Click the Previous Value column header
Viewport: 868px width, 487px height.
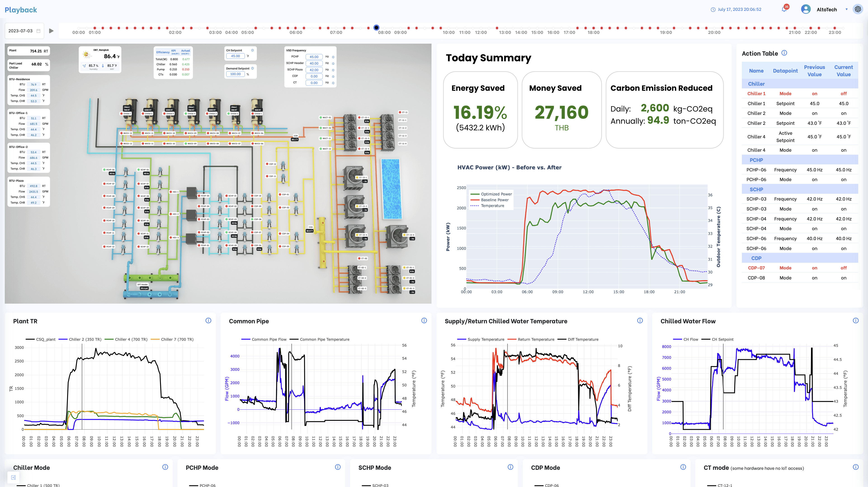[x=814, y=71]
